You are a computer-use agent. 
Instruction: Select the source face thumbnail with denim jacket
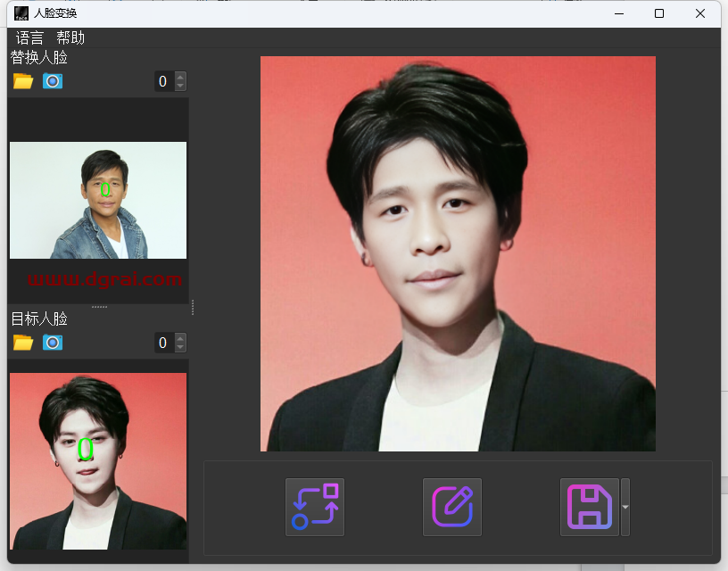(98, 200)
